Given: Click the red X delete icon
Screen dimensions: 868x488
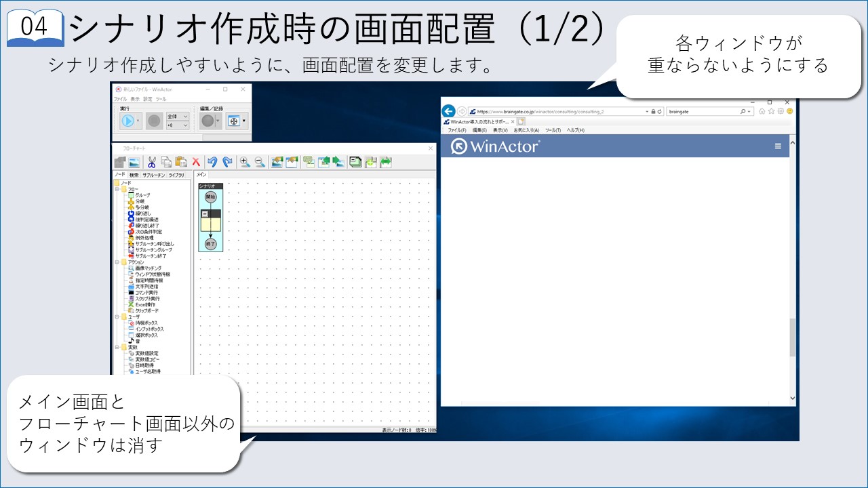Looking at the screenshot, I should (196, 162).
